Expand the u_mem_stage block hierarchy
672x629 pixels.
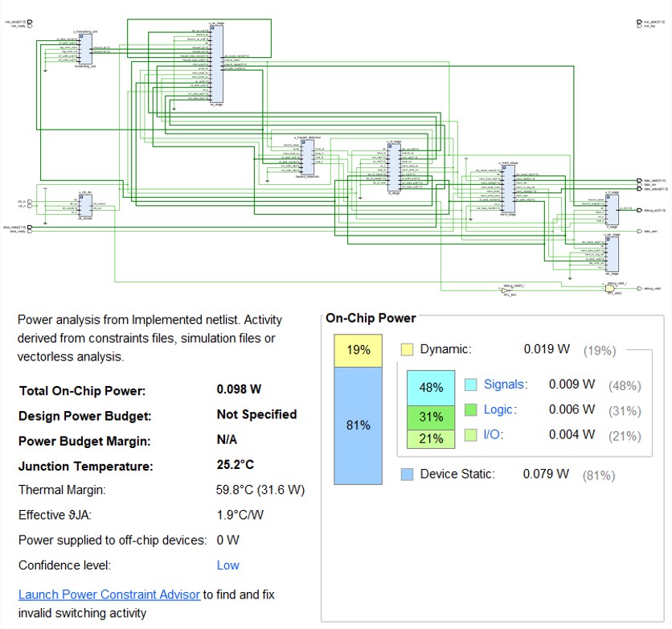coord(505,167)
